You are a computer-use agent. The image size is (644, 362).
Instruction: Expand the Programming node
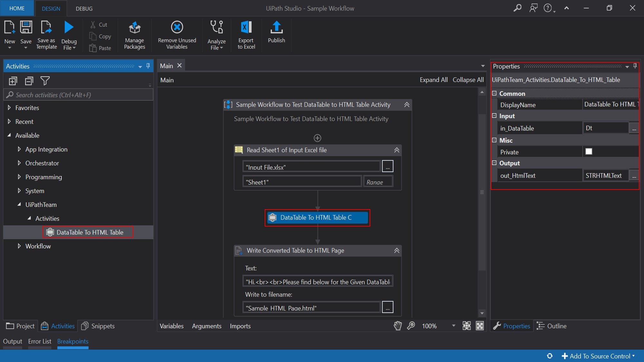click(x=19, y=177)
